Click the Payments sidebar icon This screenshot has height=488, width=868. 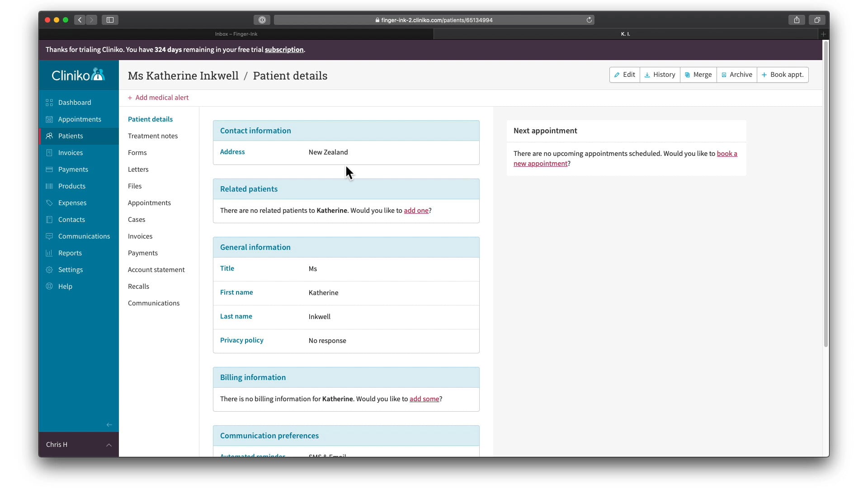coord(49,169)
